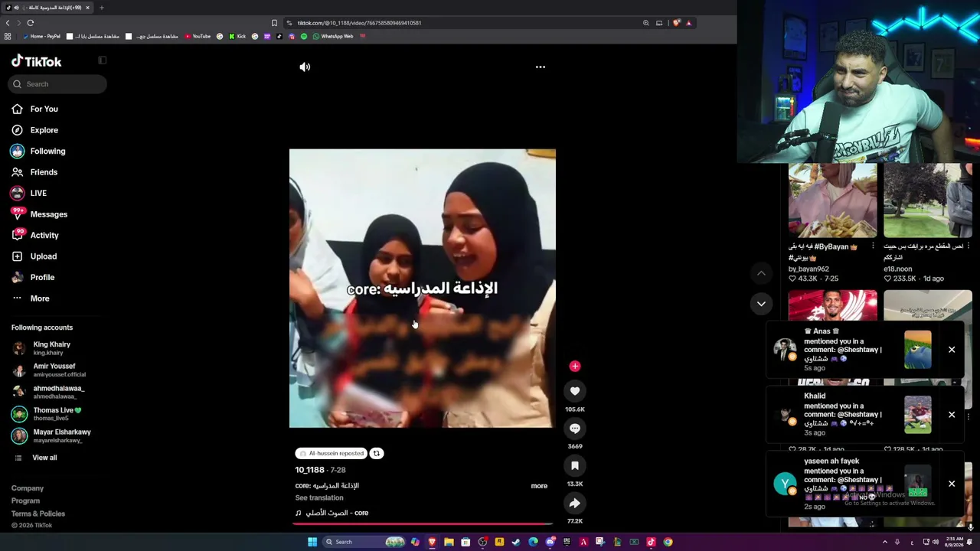
Task: Mute the TikTok video sound
Action: point(305,67)
